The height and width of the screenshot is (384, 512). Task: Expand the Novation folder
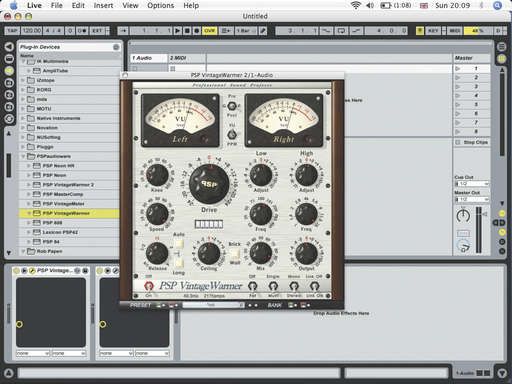pos(23,128)
